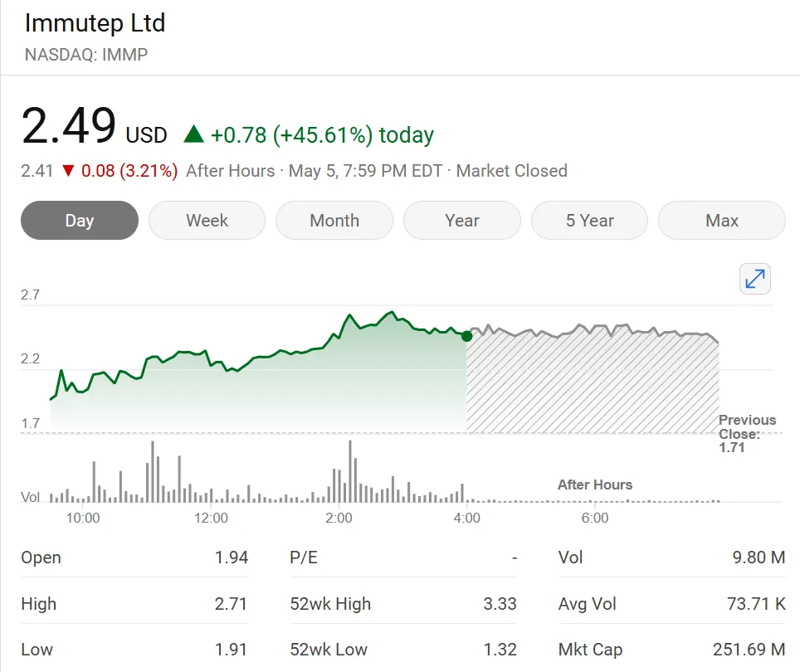800x672 pixels.
Task: Expand the chart to full screen
Action: coord(755,280)
